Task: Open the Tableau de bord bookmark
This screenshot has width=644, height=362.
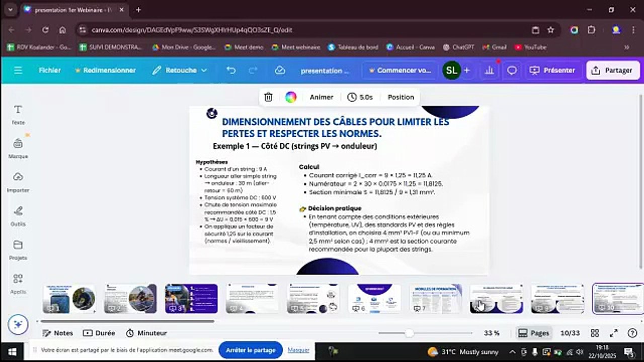Action: tap(353, 47)
